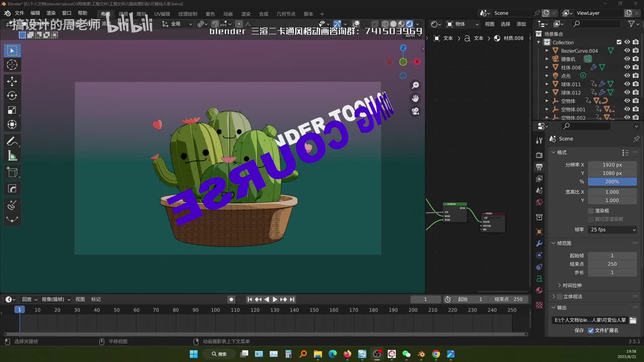
Task: Enable the 立体视法 checkbox
Action: click(x=559, y=297)
